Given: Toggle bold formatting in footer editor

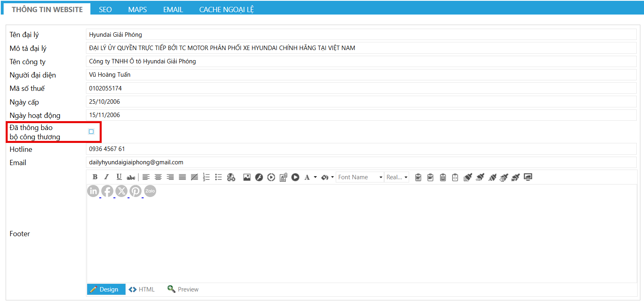Looking at the screenshot, I should (x=95, y=177).
